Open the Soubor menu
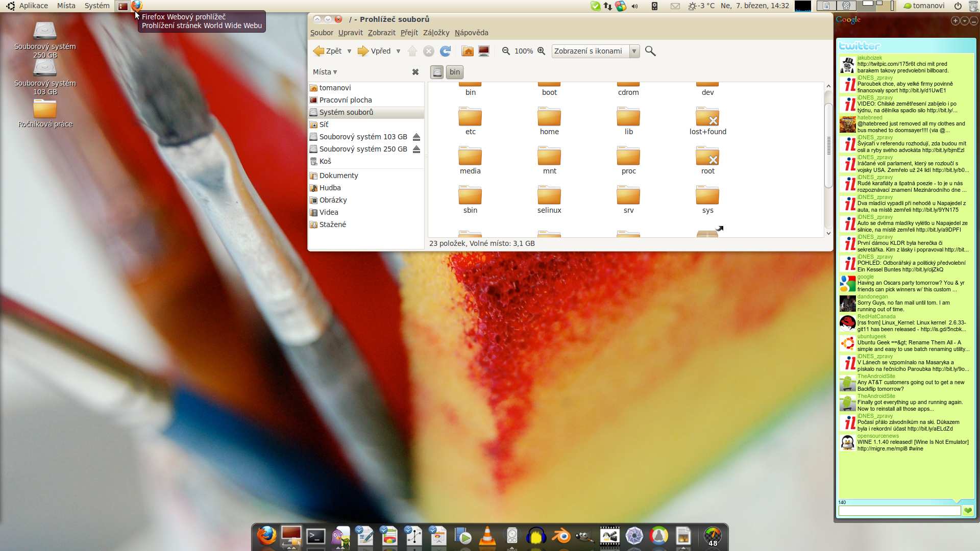 point(322,33)
